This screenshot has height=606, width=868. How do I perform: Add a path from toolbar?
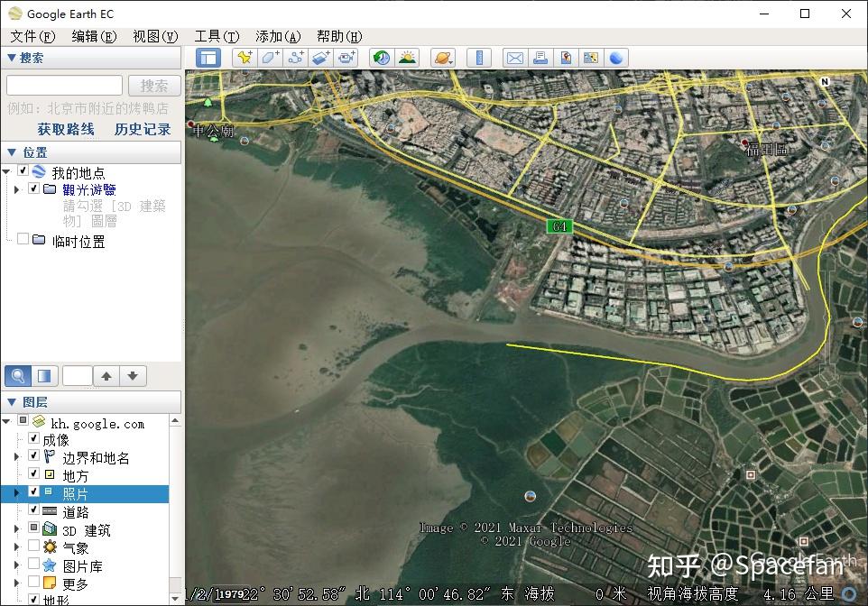point(296,58)
